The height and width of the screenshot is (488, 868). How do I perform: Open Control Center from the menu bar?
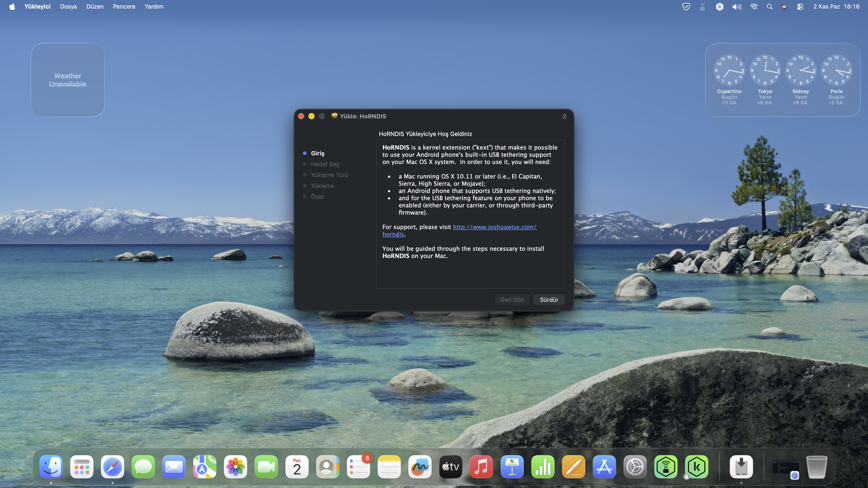800,6
